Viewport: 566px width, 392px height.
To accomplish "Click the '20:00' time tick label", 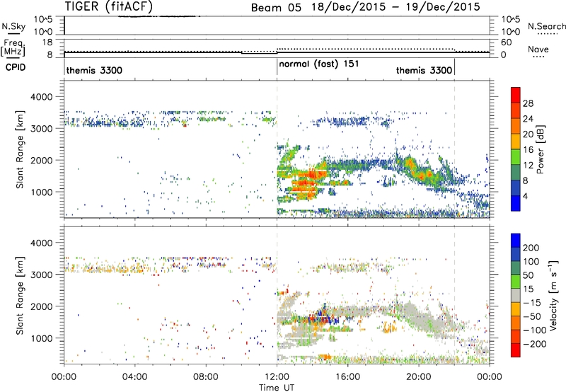I will tap(418, 377).
